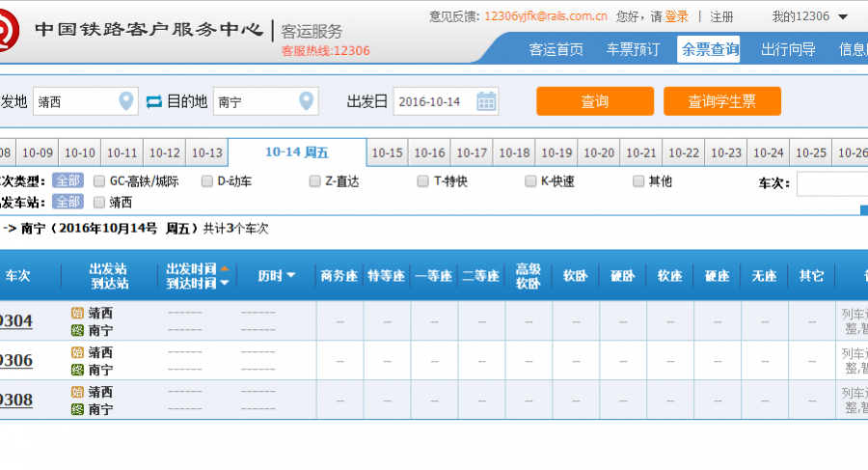Sort by arrival time descending arrow
Screen dimensions: 868x470
tap(224, 283)
